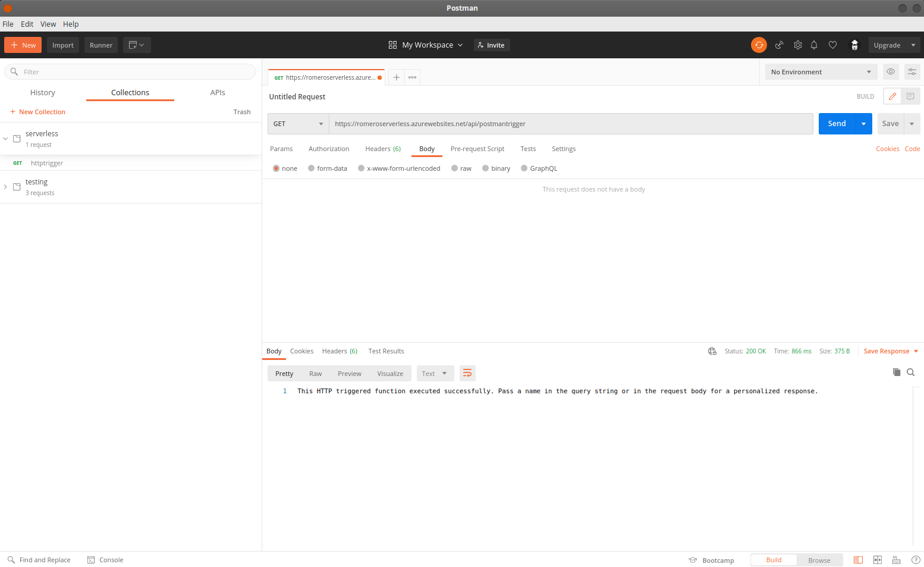Viewport: 924px width, 567px height.
Task: Open the request Headers (6) tab
Action: pyautogui.click(x=383, y=149)
